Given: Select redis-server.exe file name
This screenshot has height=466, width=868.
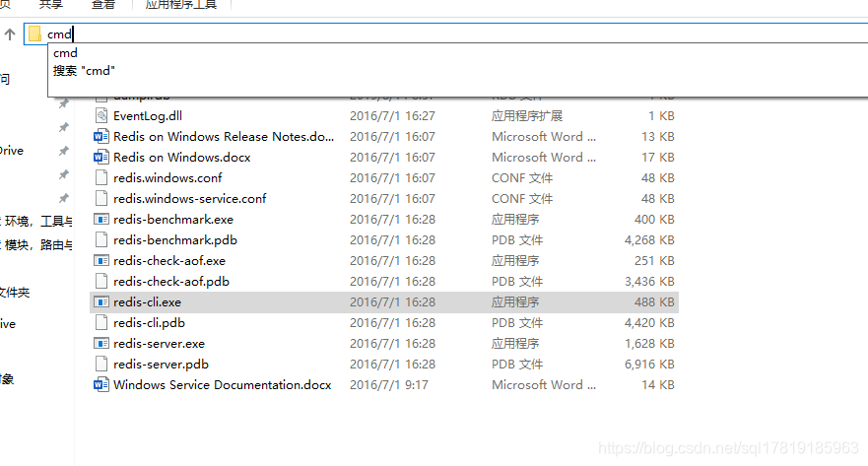Looking at the screenshot, I should [x=160, y=344].
